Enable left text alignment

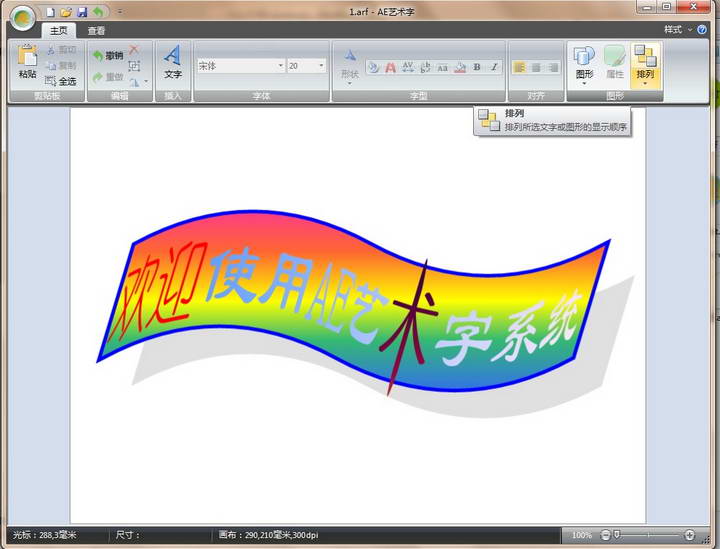520,67
